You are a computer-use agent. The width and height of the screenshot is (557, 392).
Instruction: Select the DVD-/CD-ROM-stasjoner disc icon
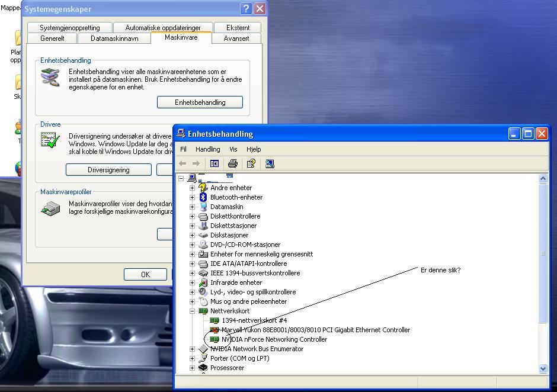click(x=203, y=245)
